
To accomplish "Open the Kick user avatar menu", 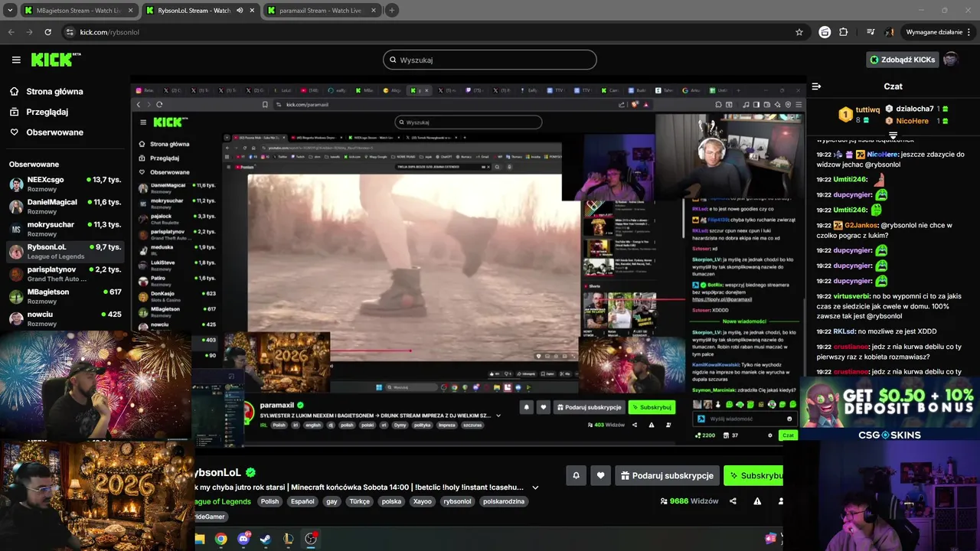I will pyautogui.click(x=951, y=60).
